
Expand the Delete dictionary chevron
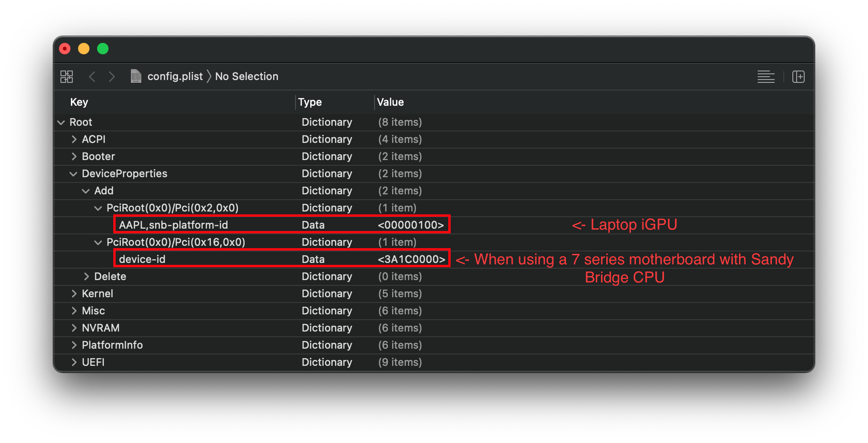[86, 277]
